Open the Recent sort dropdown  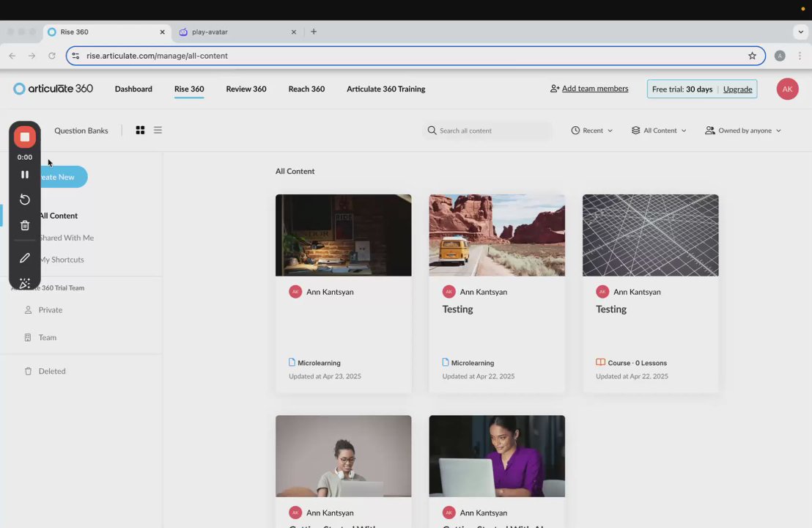coord(592,131)
